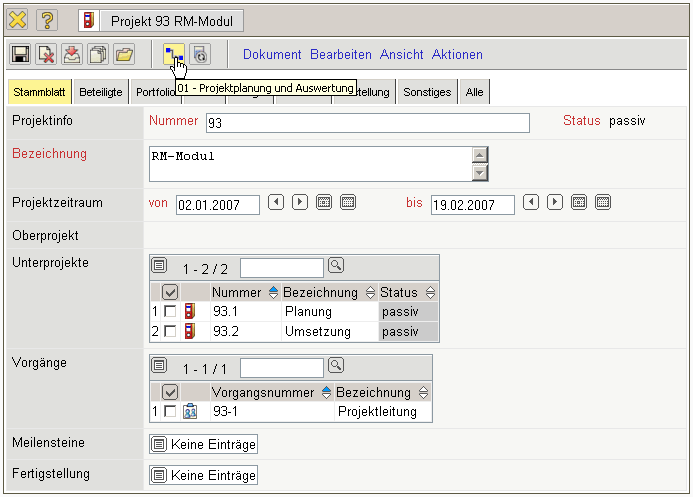The width and height of the screenshot is (693, 497).
Task: Expand the Meilensteine list menu icon
Action: point(159,444)
